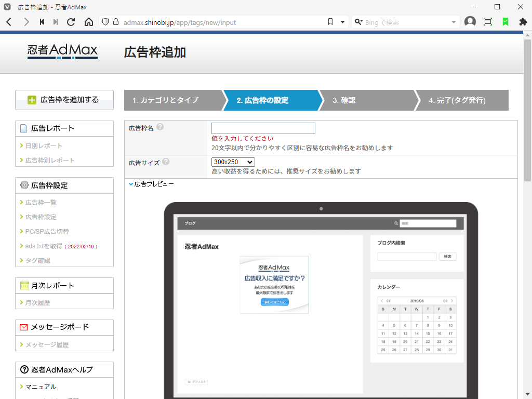This screenshot has width=532, height=399.
Task: Click the rewind history icon
Action: [42, 22]
